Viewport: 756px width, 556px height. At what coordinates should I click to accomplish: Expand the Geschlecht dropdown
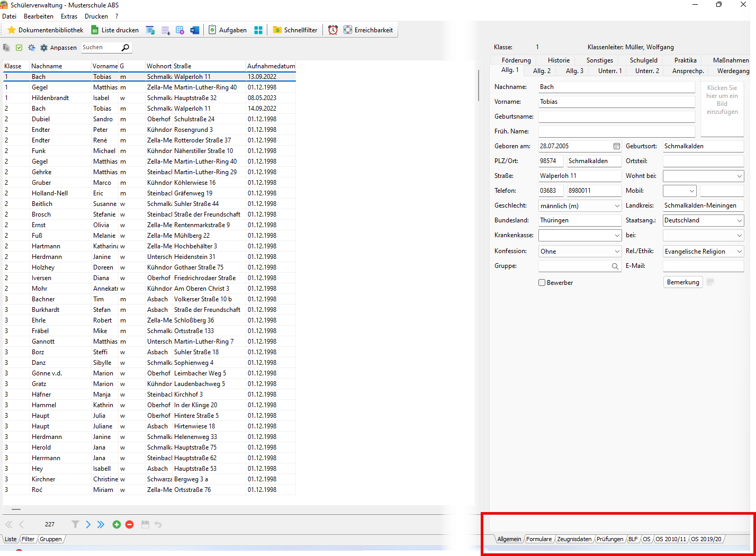pyautogui.click(x=617, y=205)
